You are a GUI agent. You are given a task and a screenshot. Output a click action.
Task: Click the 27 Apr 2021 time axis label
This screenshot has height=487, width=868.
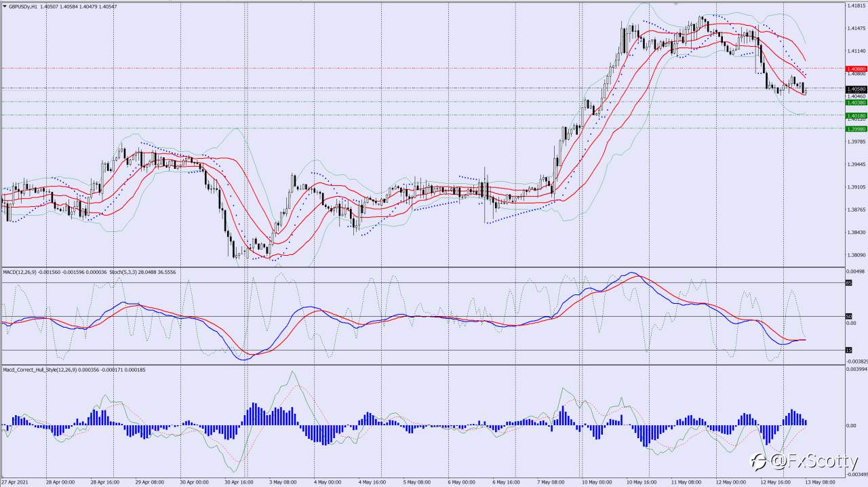15,482
